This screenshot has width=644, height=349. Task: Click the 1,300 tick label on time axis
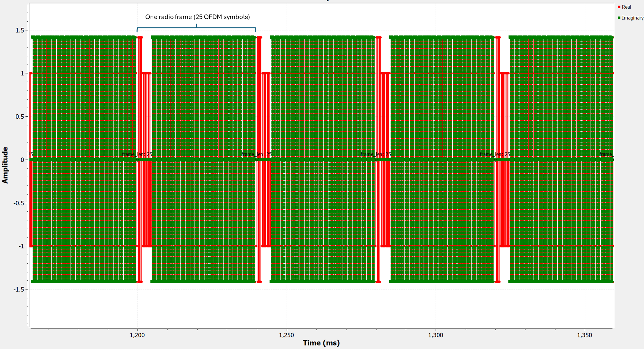tap(435, 335)
